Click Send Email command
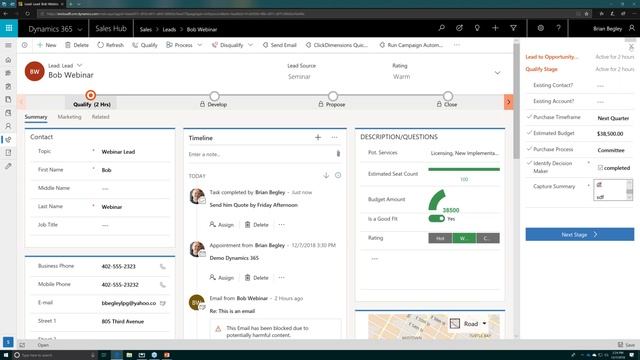This screenshot has height=360, width=640. pos(280,45)
